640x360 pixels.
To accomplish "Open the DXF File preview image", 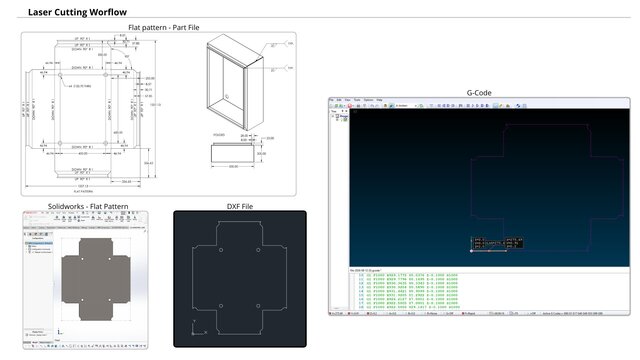I will [x=240, y=279].
